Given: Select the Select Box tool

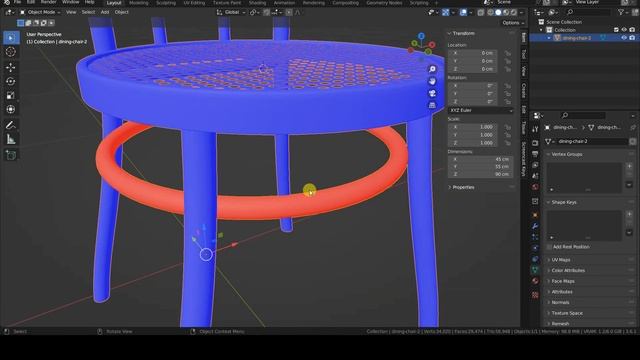Looking at the screenshot, I should click(x=11, y=38).
